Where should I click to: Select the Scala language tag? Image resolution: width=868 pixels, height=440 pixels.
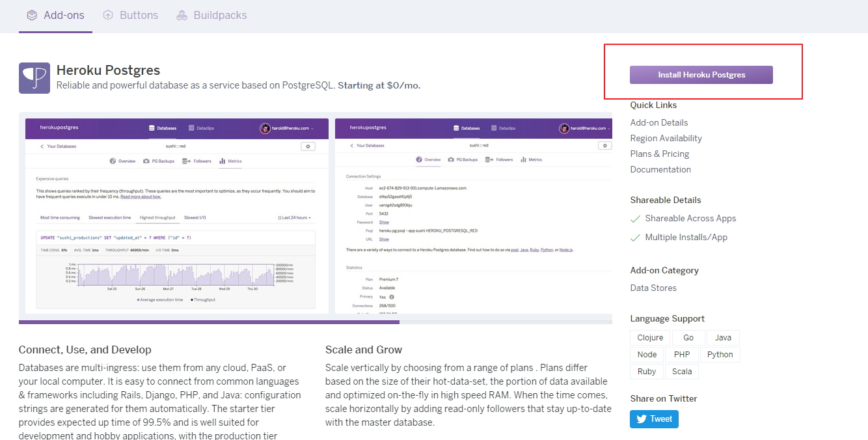tap(682, 372)
